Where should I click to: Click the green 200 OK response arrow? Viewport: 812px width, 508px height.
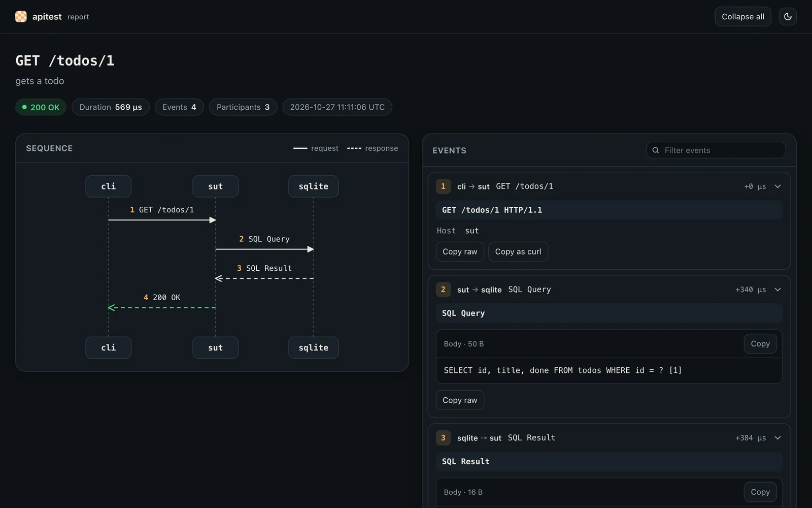[x=162, y=307]
